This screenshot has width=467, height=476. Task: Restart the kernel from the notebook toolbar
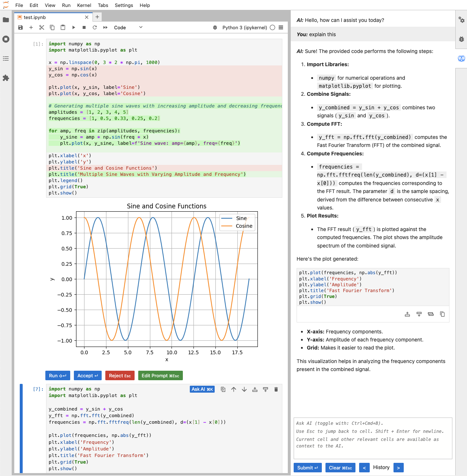(95, 27)
